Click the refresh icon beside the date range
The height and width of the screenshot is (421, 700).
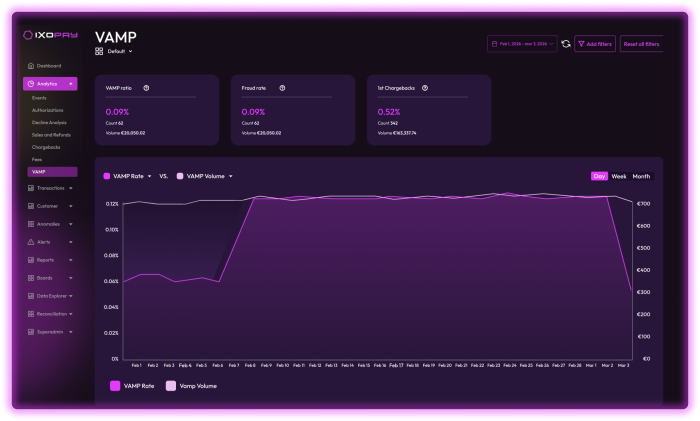(566, 44)
